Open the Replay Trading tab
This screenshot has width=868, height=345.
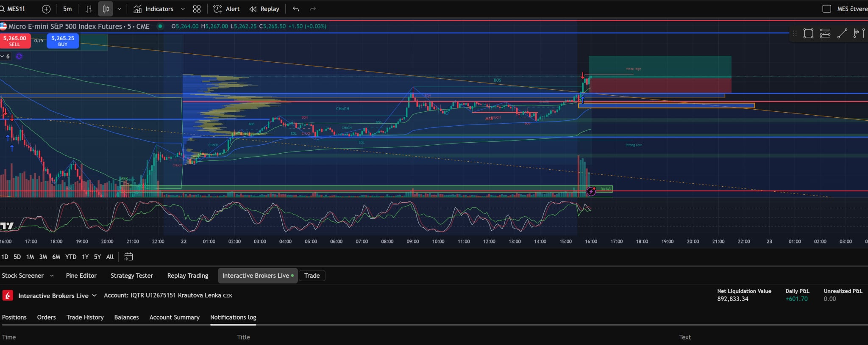[188, 276]
